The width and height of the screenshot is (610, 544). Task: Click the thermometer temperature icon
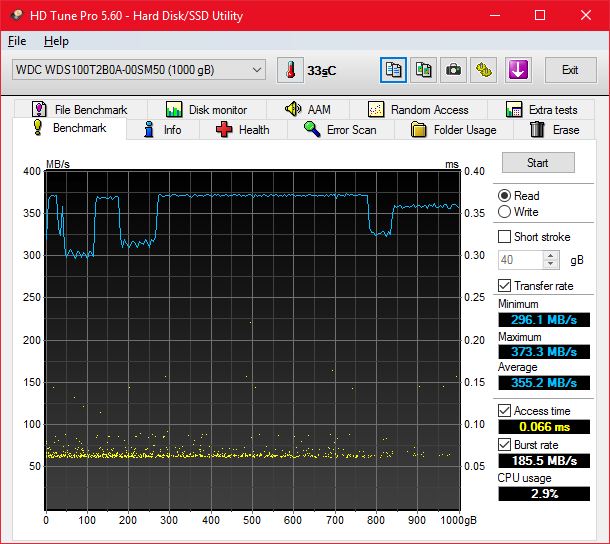290,70
